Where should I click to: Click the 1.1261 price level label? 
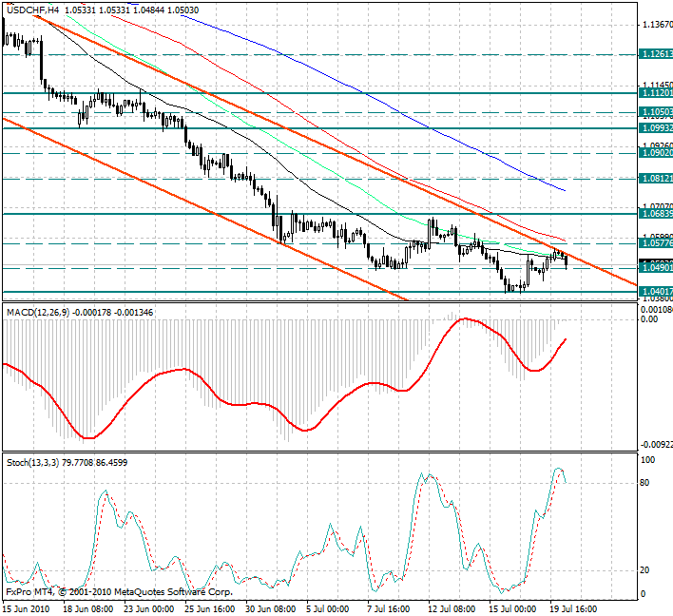(656, 54)
